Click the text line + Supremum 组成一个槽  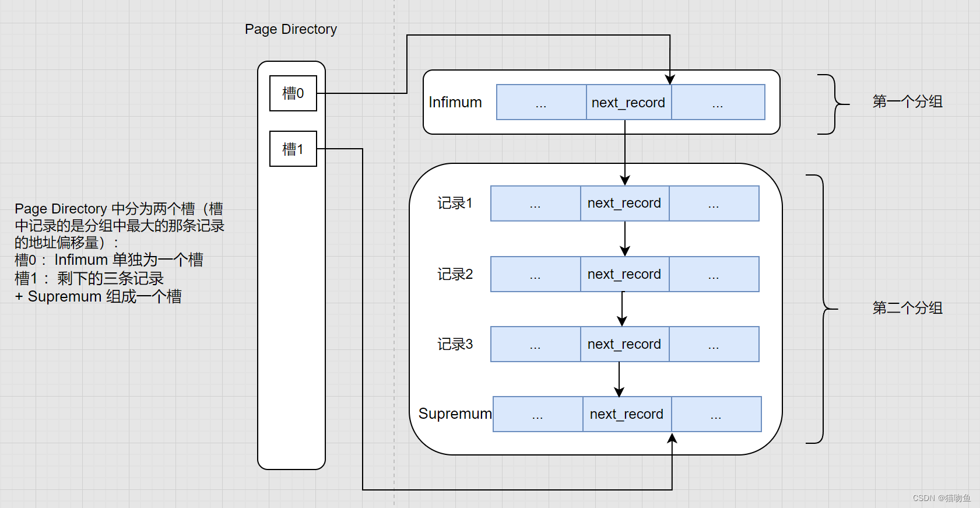tap(98, 296)
